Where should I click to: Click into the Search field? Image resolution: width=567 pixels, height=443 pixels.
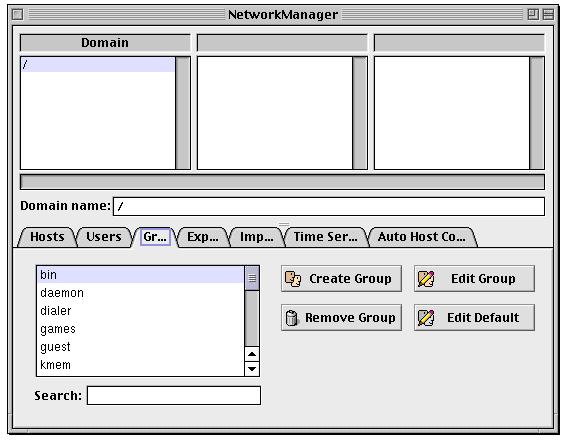point(174,395)
